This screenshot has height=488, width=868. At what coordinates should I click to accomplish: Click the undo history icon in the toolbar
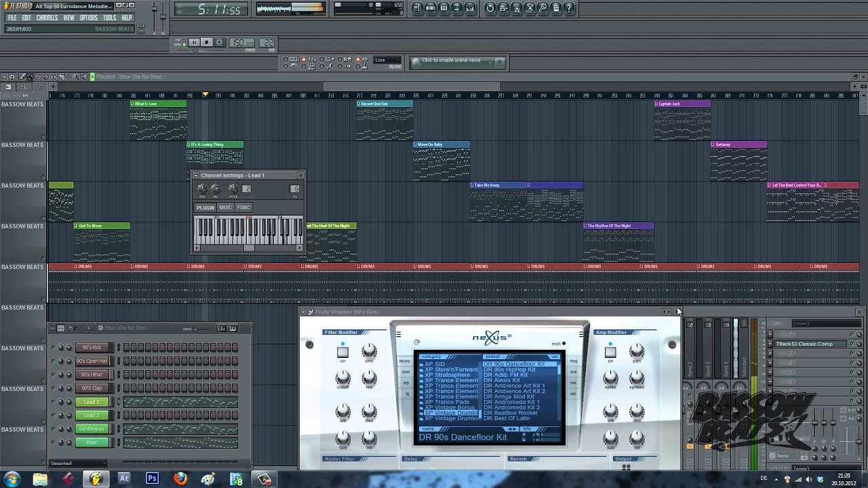click(x=490, y=8)
